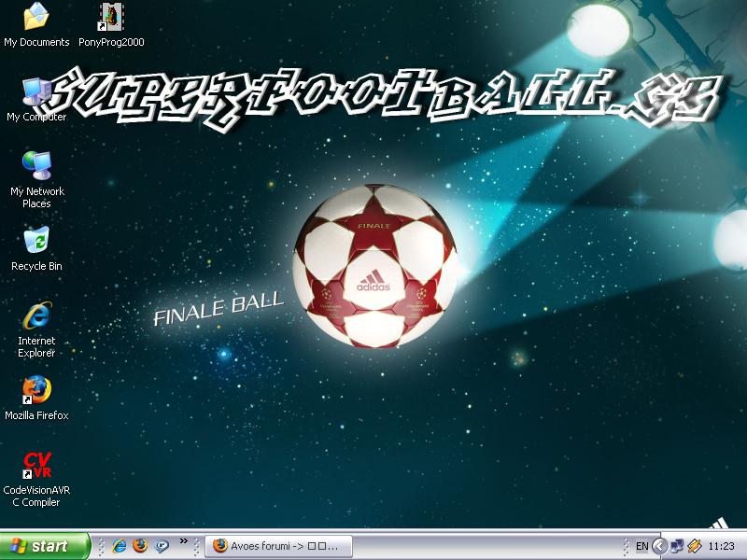This screenshot has height=560, width=747.
Task: Click the network connection tray icon
Action: (677, 546)
